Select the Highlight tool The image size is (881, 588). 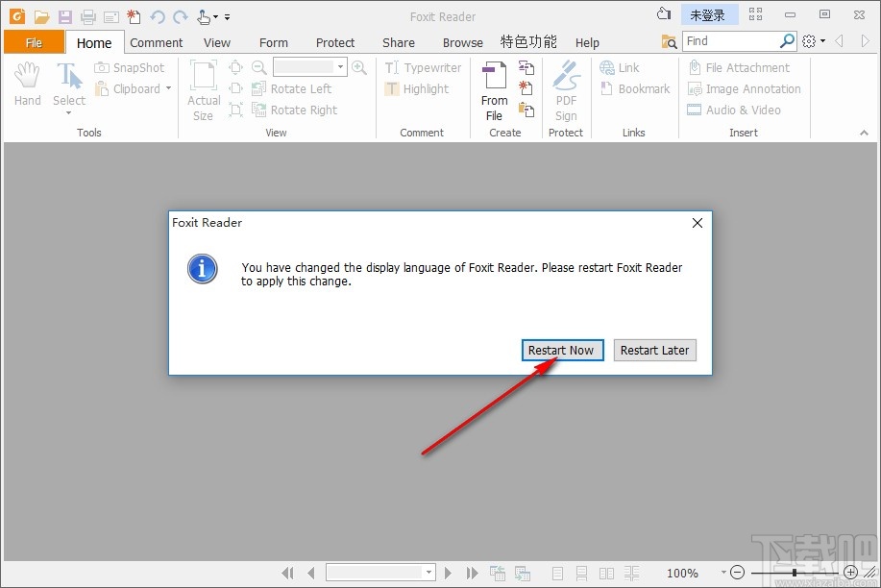coord(417,88)
